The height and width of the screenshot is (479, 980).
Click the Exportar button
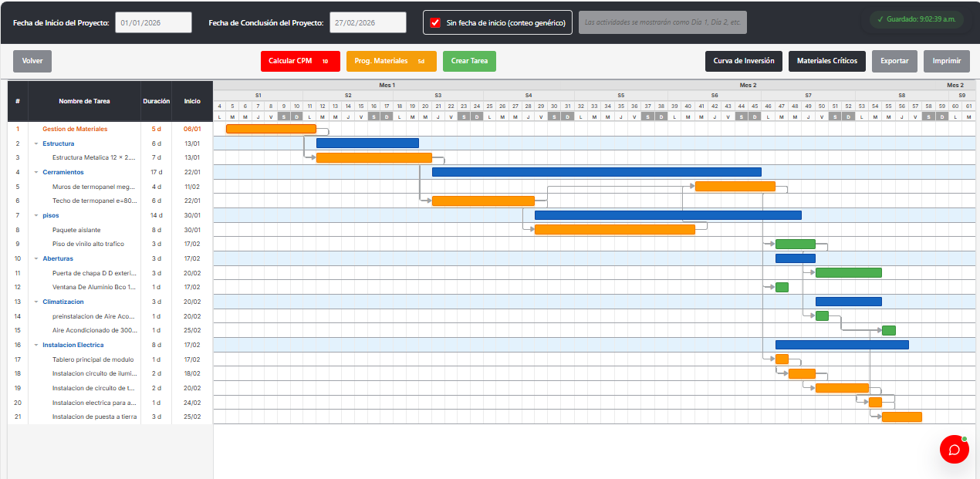pyautogui.click(x=894, y=61)
